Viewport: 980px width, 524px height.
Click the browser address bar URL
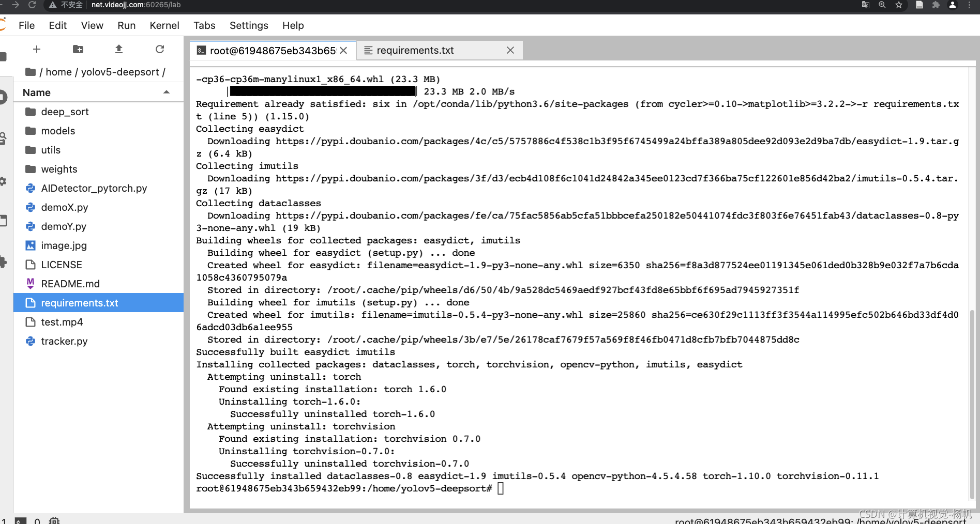136,5
